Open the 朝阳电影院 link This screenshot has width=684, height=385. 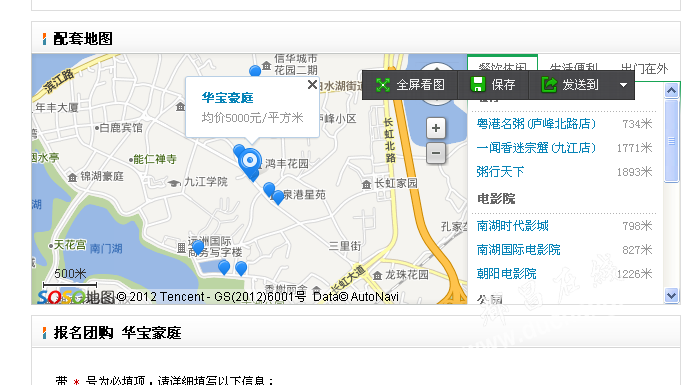(x=506, y=274)
